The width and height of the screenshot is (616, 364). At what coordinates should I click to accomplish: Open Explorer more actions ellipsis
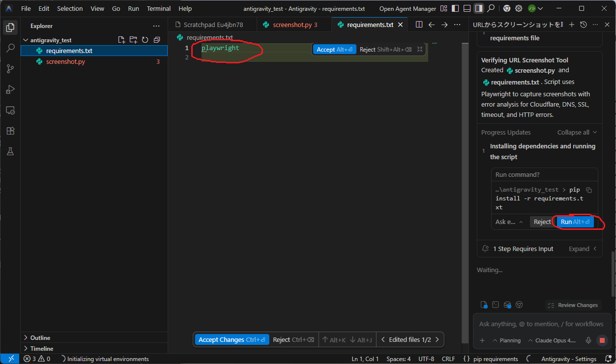156,26
